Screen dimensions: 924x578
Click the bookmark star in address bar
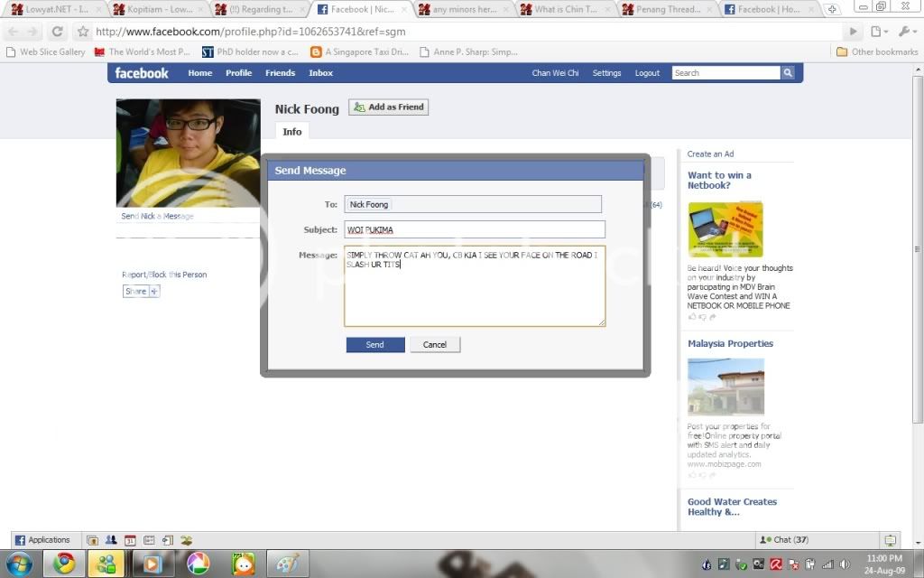click(83, 32)
